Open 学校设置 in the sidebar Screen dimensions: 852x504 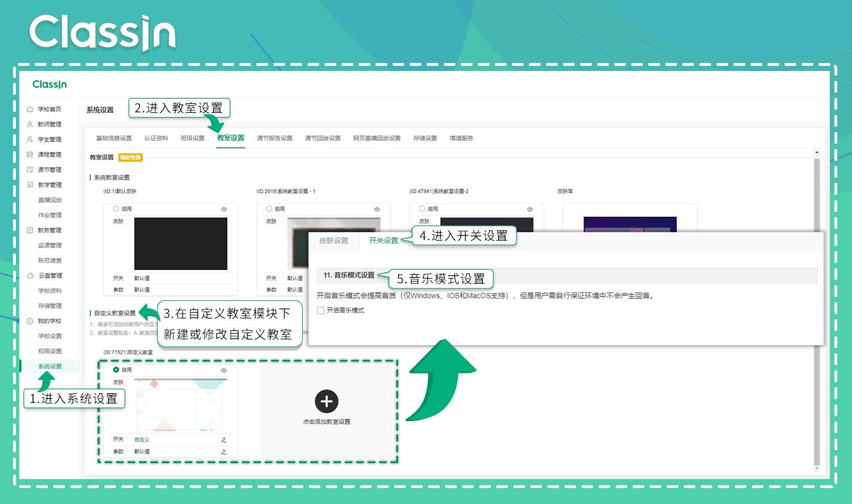point(50,336)
